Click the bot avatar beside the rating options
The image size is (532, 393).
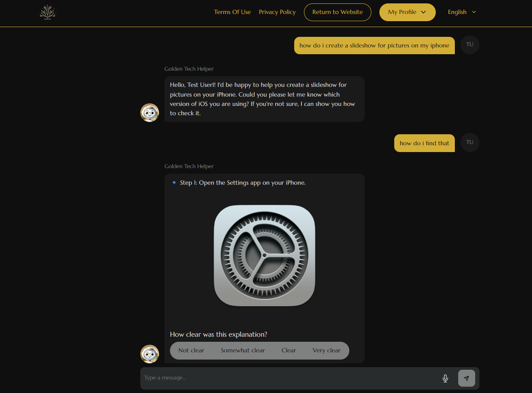150,354
